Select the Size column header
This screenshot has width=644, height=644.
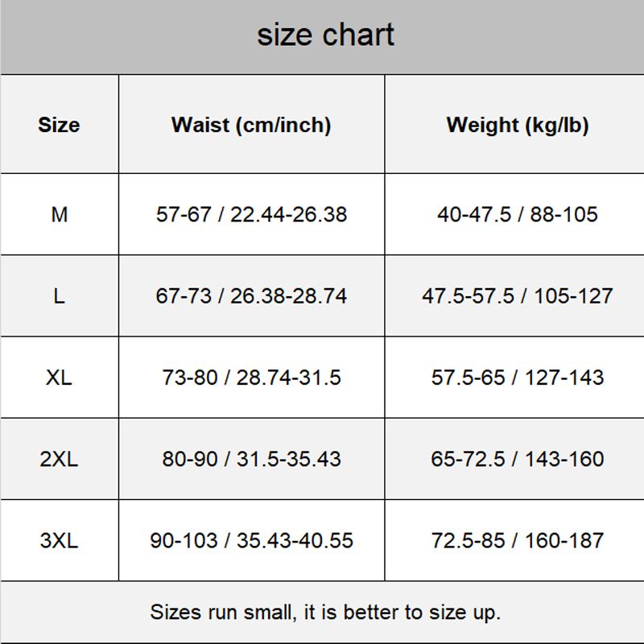(59, 125)
